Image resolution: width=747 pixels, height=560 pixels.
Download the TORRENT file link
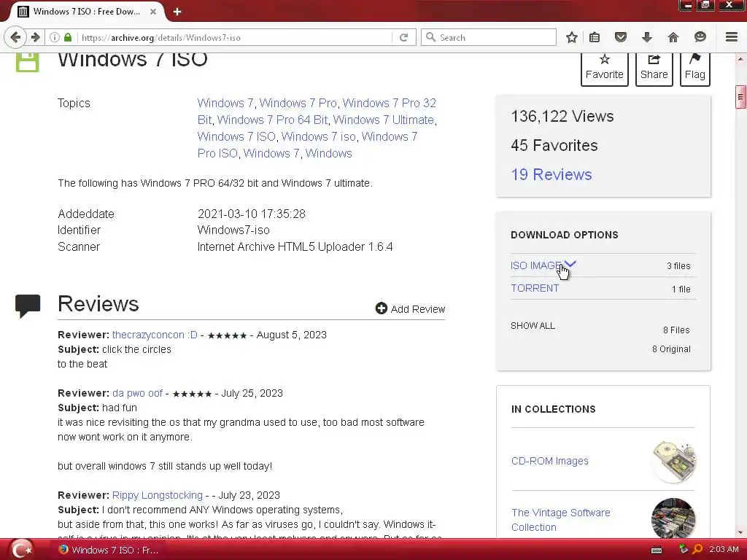(535, 288)
